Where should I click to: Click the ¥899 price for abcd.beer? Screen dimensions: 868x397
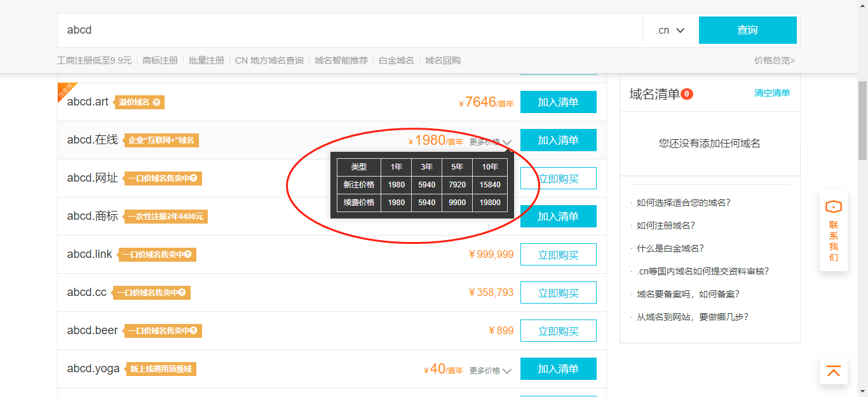click(x=501, y=331)
